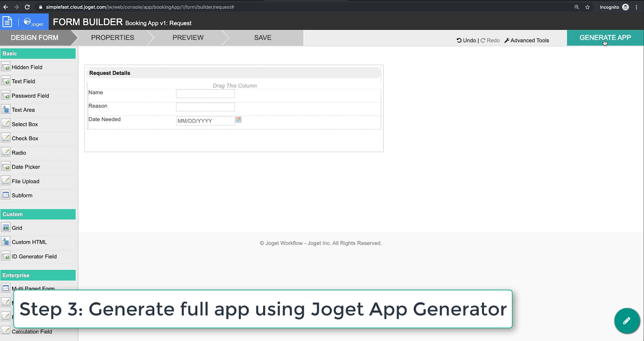Screen dimensions: 644x341
Task: Open the calendar icon beside Date Needed
Action: pos(238,120)
